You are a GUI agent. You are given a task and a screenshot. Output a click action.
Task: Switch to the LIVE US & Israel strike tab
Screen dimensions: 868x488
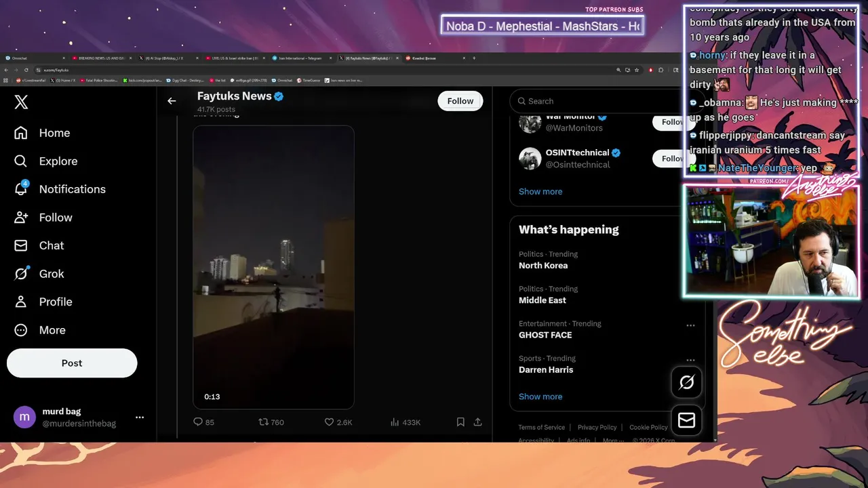click(x=235, y=58)
